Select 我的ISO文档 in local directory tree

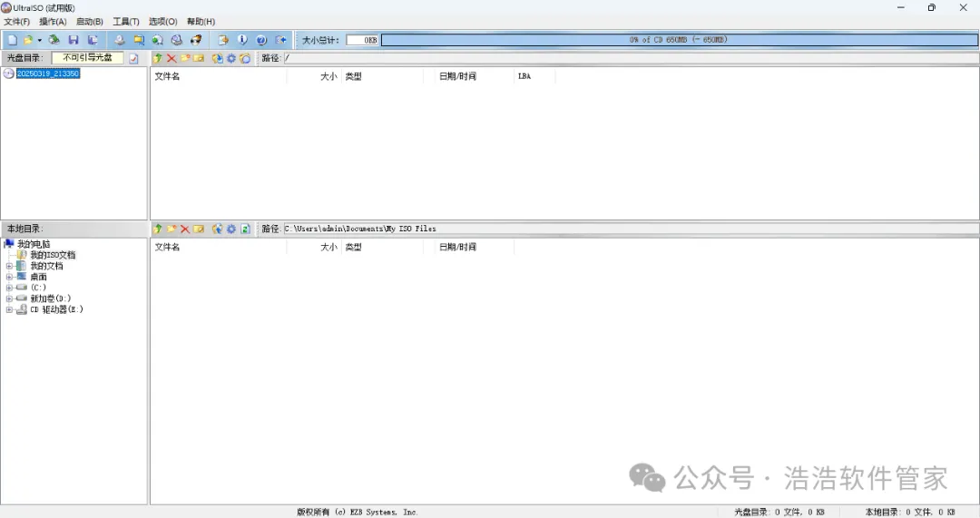point(54,255)
